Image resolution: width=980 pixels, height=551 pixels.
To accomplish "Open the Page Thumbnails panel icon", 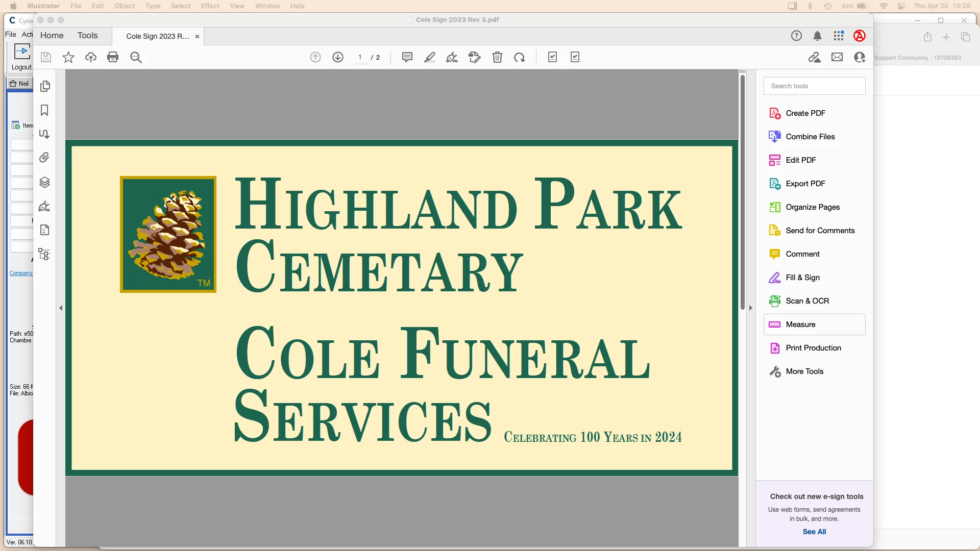I will (x=45, y=86).
